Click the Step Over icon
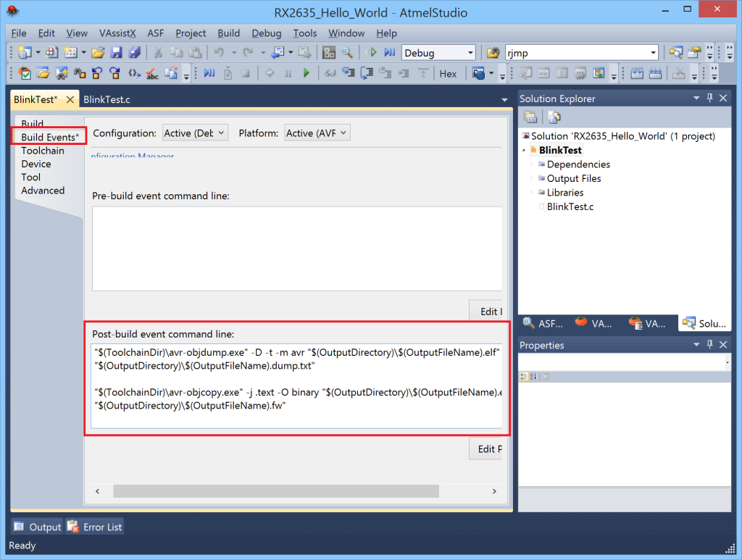 pyautogui.click(x=367, y=73)
